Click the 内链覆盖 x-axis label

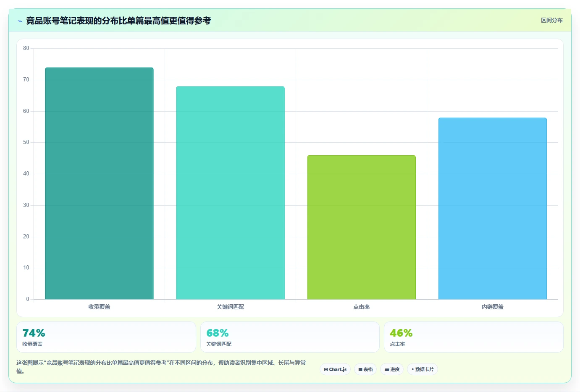click(492, 307)
